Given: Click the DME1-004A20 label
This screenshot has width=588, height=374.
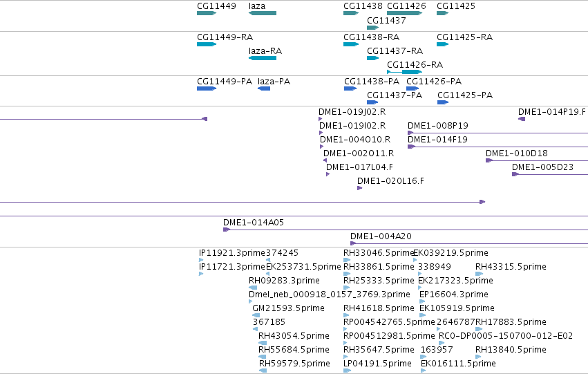Looking at the screenshot, I should tap(381, 236).
